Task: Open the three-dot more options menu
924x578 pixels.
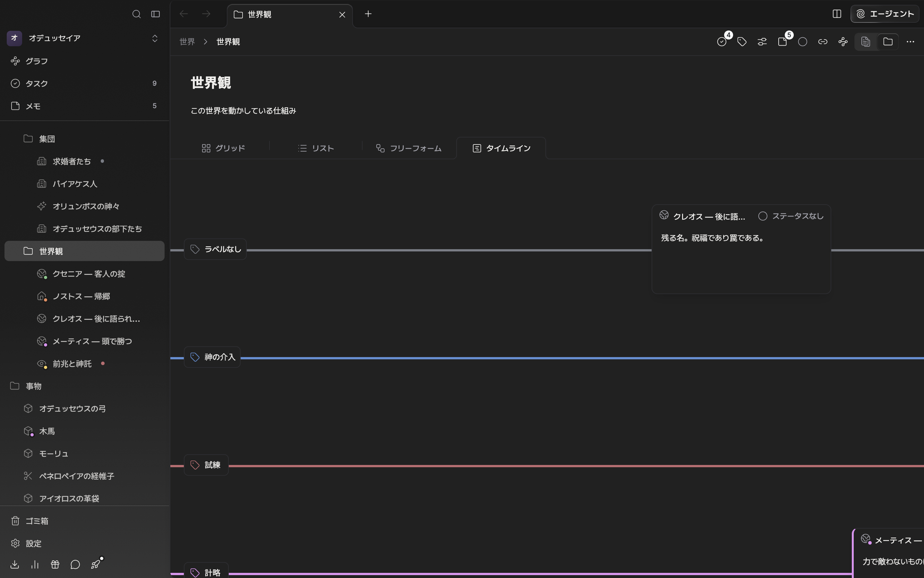Action: coord(910,42)
